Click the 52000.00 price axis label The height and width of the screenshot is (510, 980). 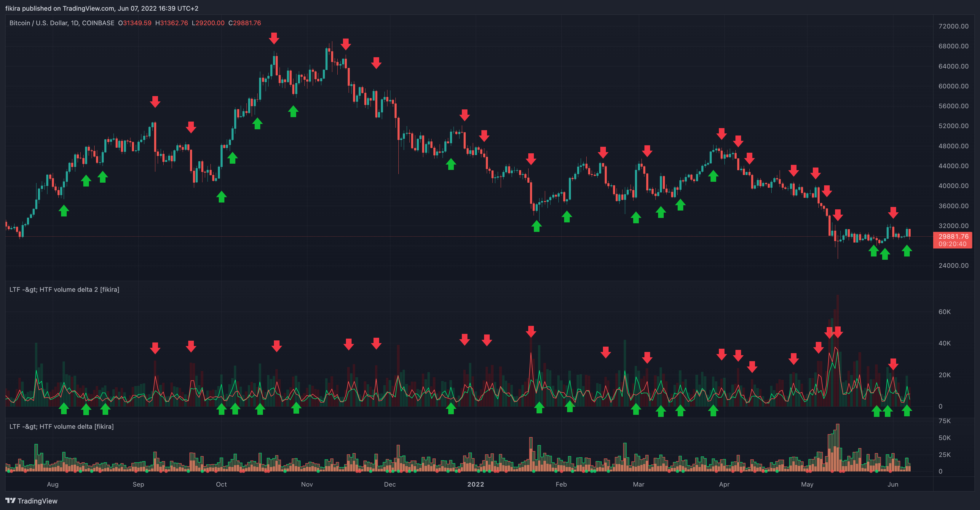point(953,126)
